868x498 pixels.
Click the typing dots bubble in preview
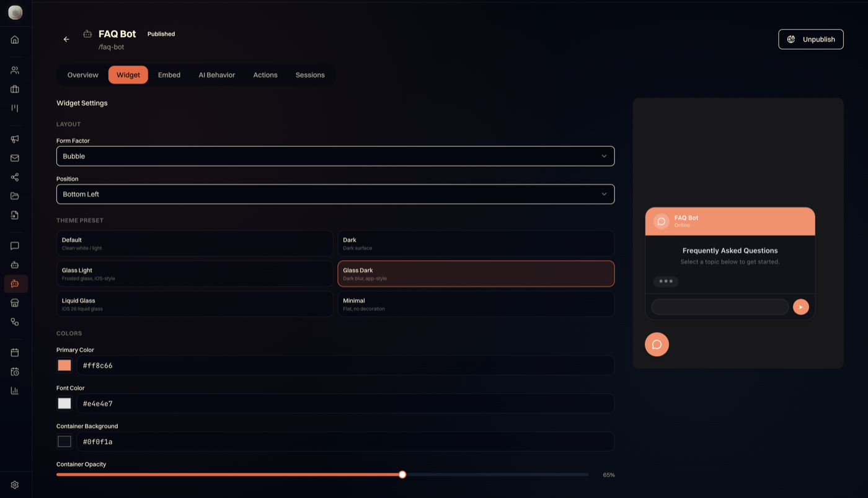(666, 281)
